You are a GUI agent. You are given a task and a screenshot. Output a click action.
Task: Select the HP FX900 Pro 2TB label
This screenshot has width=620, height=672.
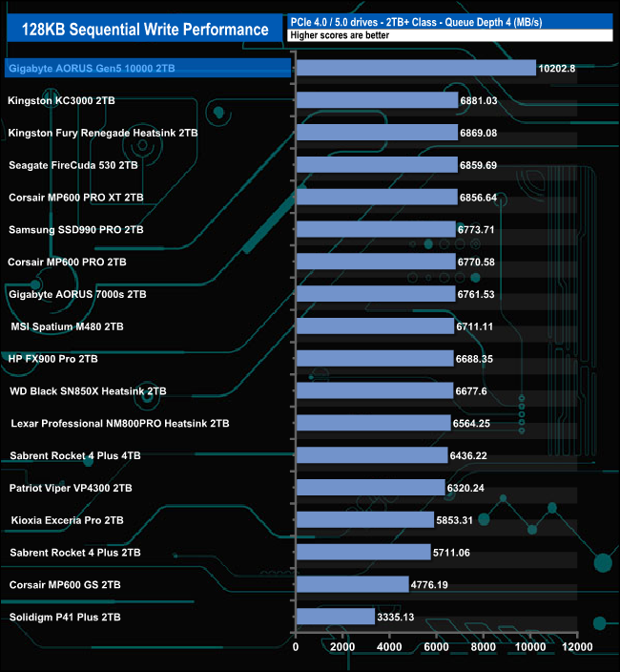click(x=53, y=359)
